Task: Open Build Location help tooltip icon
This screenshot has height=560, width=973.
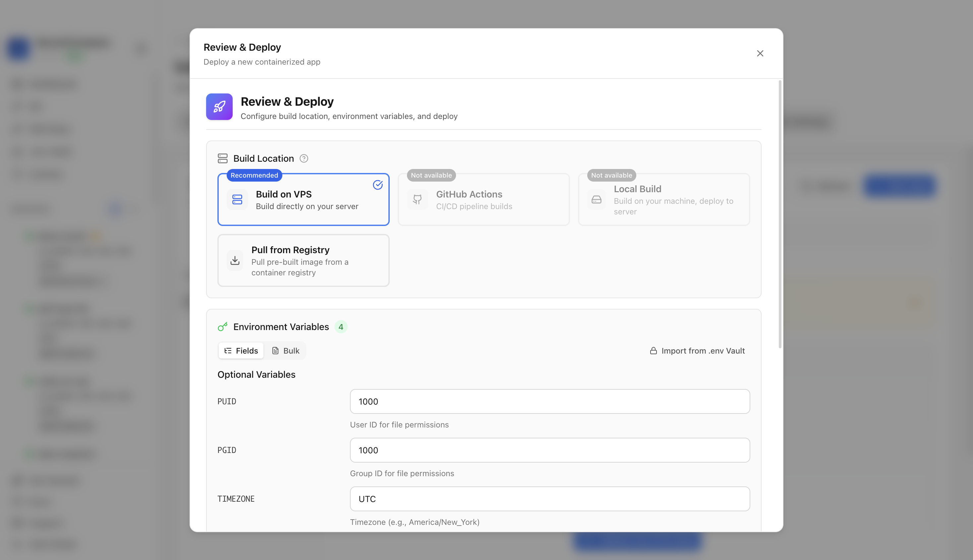Action: (x=304, y=158)
